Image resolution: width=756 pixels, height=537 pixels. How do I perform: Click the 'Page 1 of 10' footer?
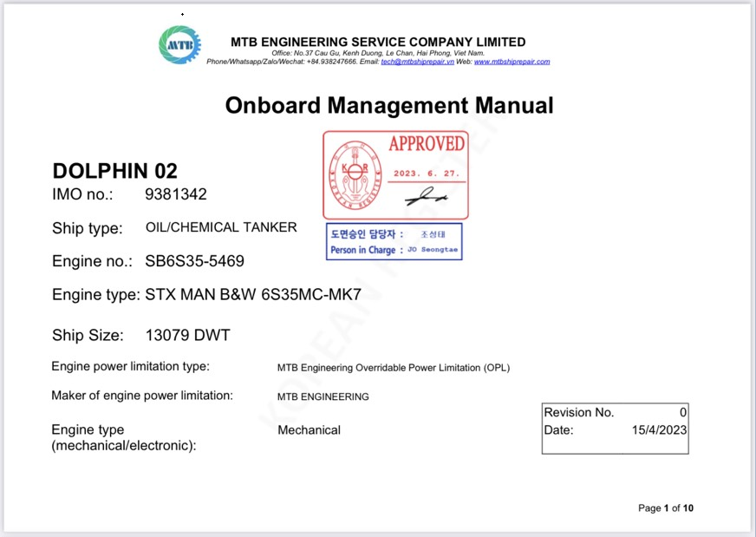point(665,508)
